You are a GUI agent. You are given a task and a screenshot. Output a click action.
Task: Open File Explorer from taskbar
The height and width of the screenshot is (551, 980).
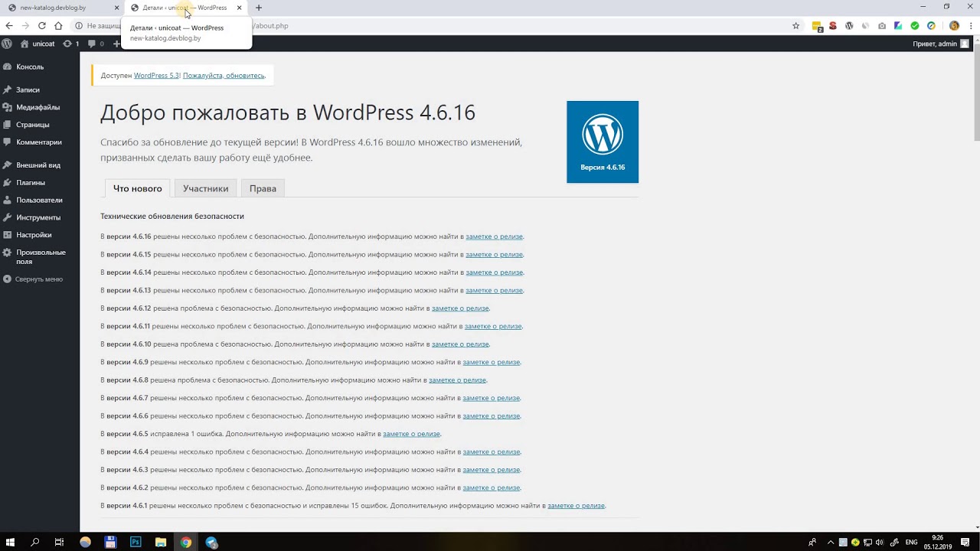[x=161, y=542]
